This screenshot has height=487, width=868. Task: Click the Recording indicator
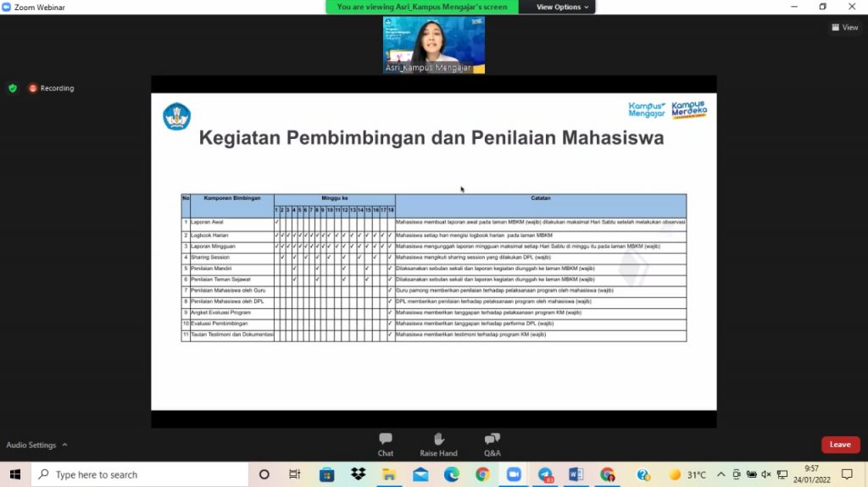[x=51, y=88]
